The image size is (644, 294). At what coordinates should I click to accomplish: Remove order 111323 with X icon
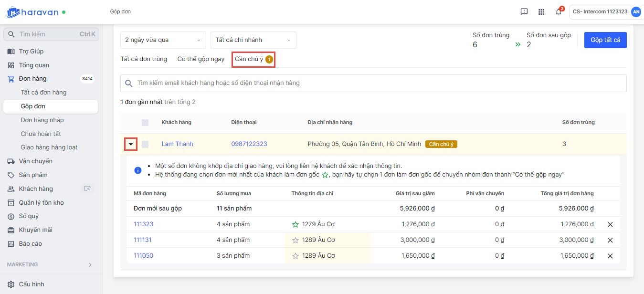click(x=610, y=224)
